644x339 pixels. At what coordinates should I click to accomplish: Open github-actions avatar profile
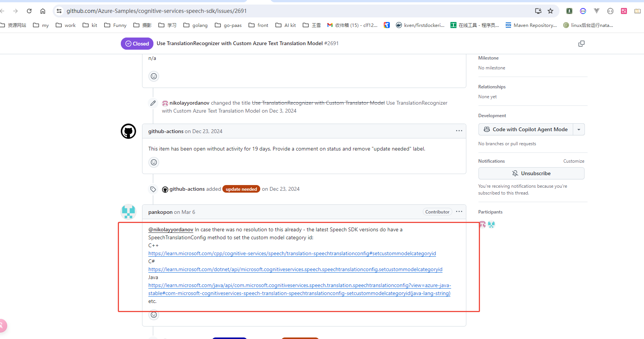[128, 131]
